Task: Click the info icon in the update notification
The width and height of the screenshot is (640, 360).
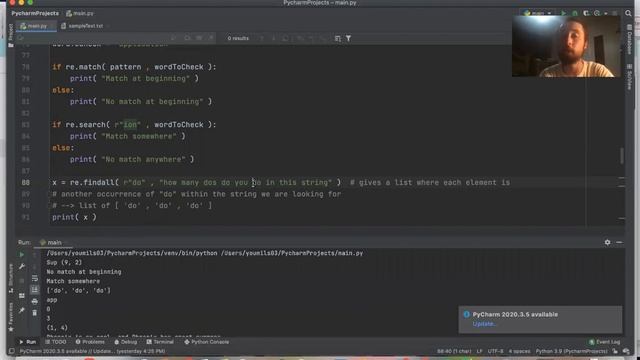Action: (x=467, y=314)
